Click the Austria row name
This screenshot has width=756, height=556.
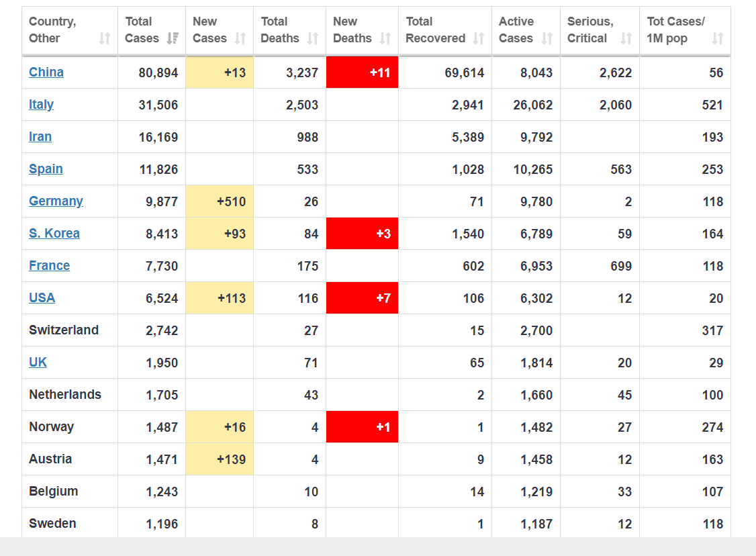click(x=50, y=459)
